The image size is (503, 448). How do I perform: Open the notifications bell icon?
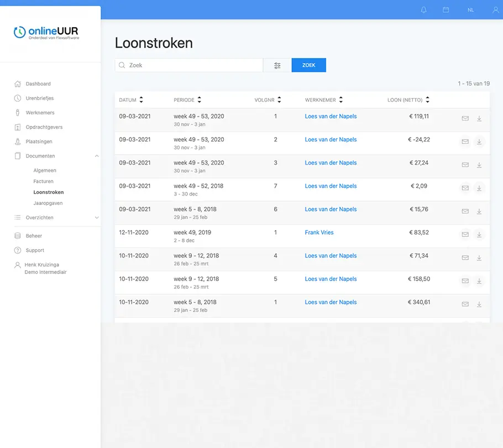click(x=423, y=10)
